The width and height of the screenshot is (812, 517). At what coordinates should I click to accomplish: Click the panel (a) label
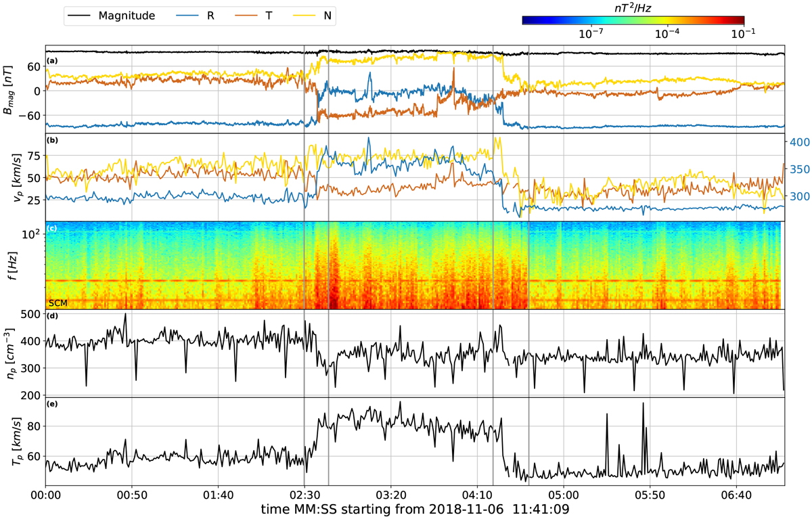(51, 62)
